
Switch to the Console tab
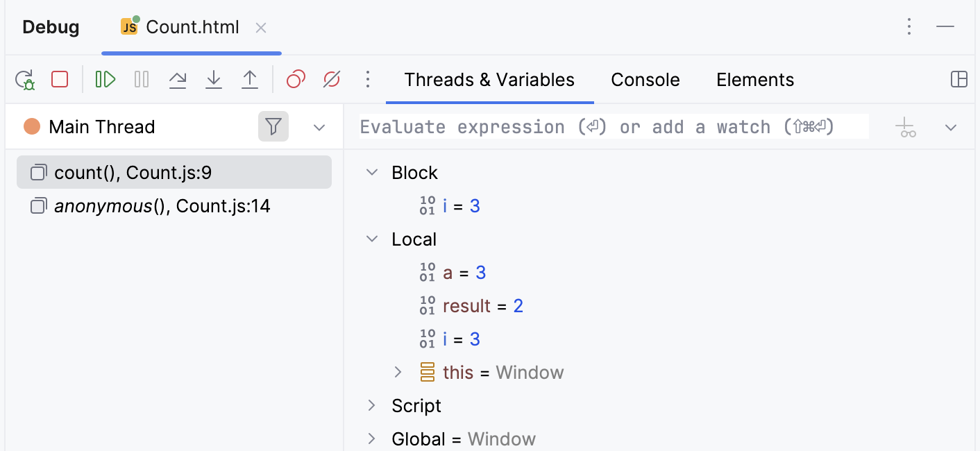(645, 79)
